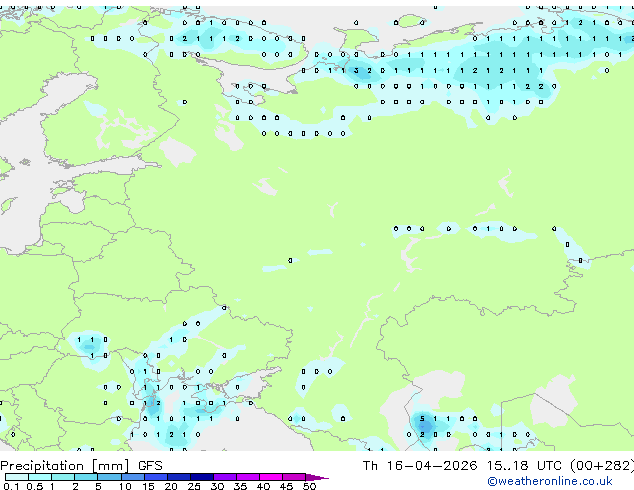Click the legend swatch between 2 and 5
This screenshot has width=634, height=490.
tap(86, 477)
